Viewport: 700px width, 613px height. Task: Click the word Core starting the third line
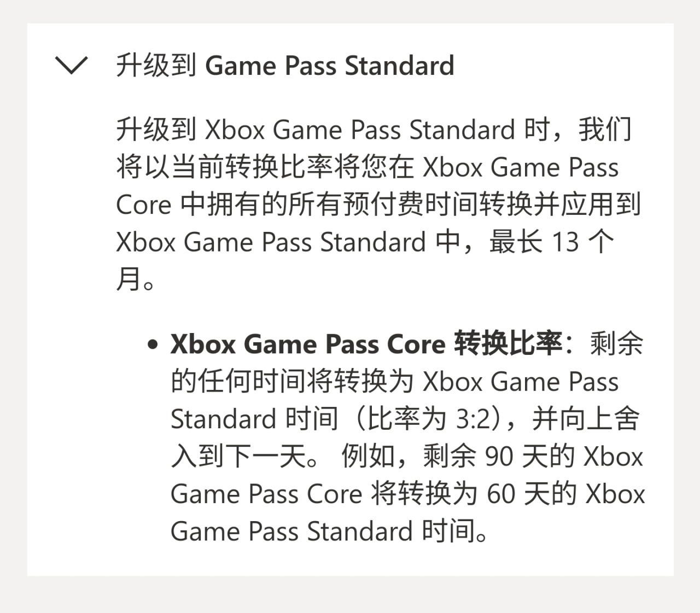[x=143, y=205]
